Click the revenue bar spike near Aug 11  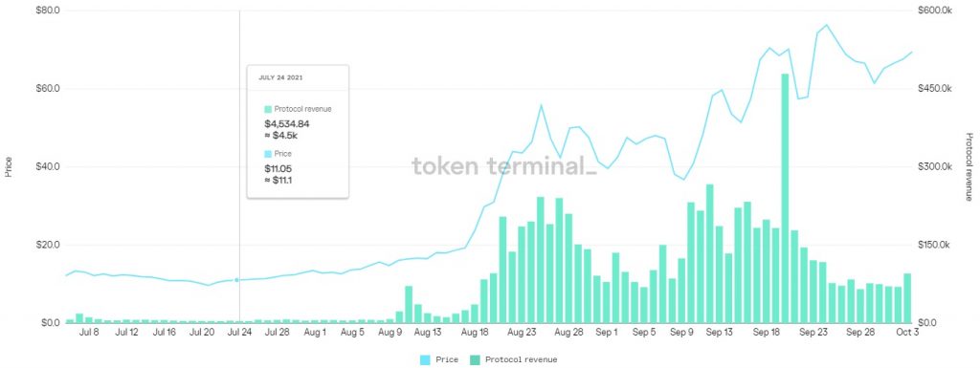409,304
